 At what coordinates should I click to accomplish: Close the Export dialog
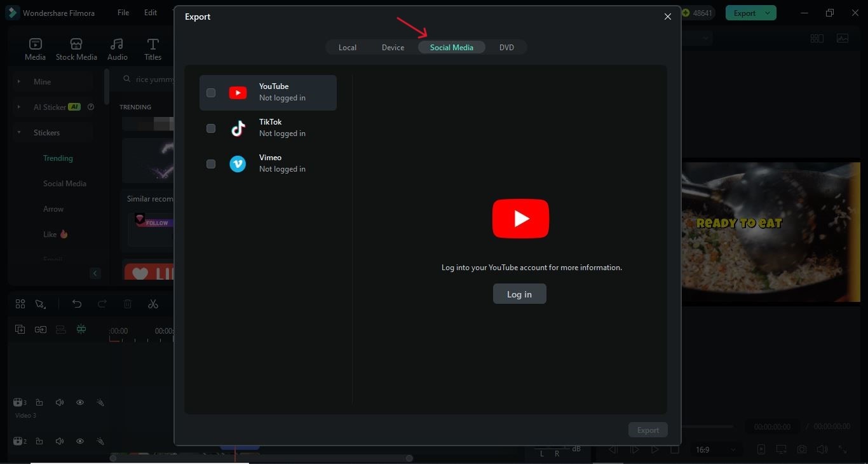click(x=667, y=17)
